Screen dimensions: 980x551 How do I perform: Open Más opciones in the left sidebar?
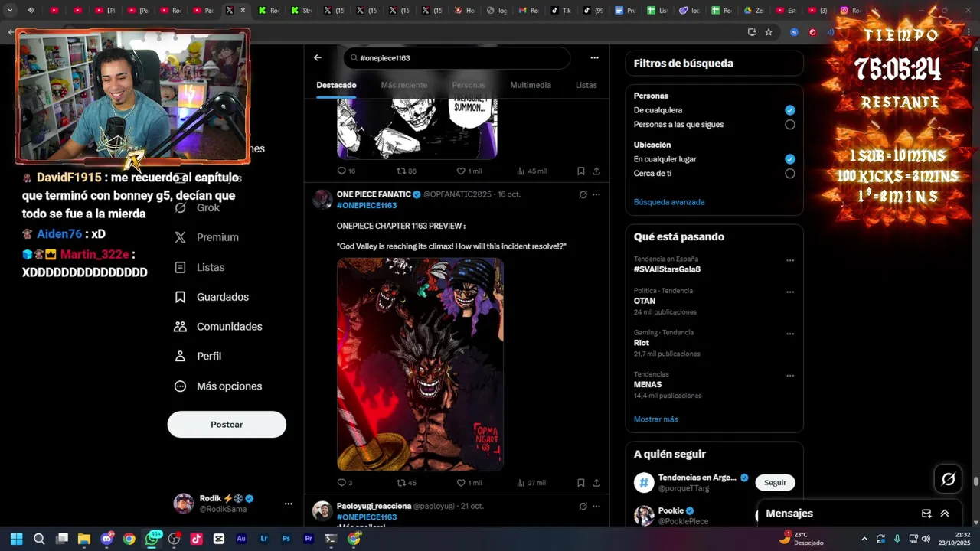click(x=218, y=386)
